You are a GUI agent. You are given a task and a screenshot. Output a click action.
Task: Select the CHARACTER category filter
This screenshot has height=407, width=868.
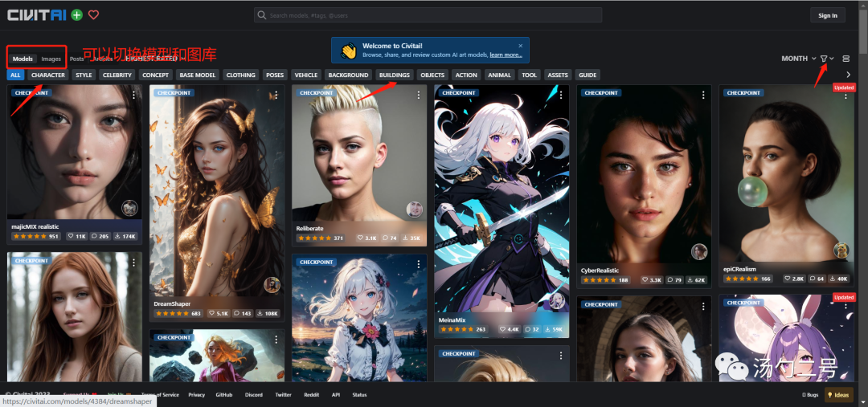coord(48,75)
